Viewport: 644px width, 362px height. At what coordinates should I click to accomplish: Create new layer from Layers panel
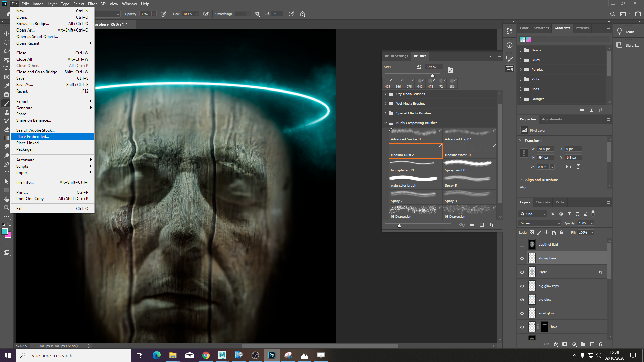click(592, 344)
